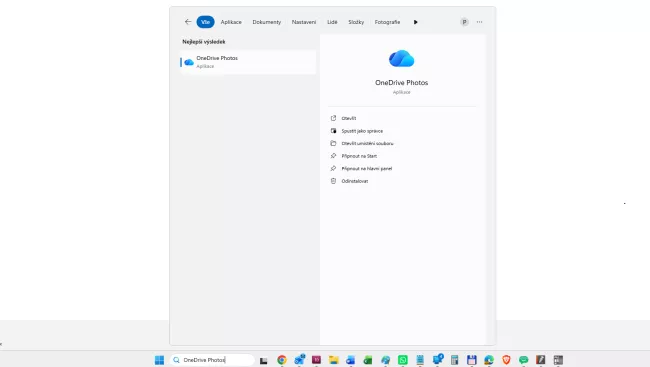Open the magenta app icon after Chrome's neighbor
Viewport: 650px width, 367px height.
(316, 360)
